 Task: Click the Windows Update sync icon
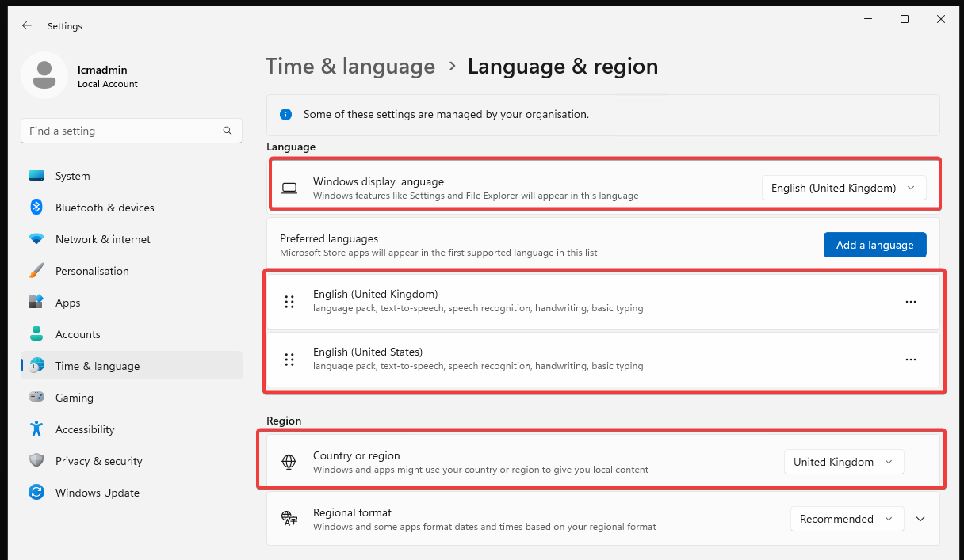coord(36,493)
